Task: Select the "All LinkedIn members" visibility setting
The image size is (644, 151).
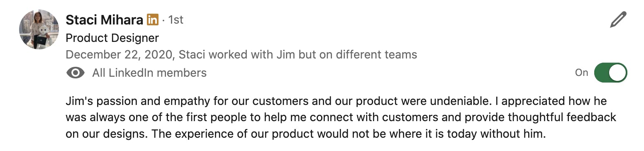Action: [x=149, y=73]
